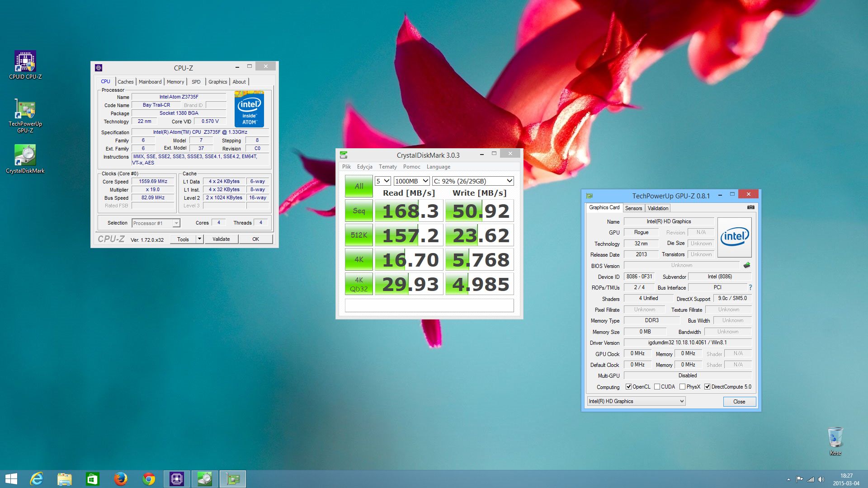The height and width of the screenshot is (488, 868).
Task: Open CPUID CPU-Z desktop shortcut
Action: click(25, 65)
